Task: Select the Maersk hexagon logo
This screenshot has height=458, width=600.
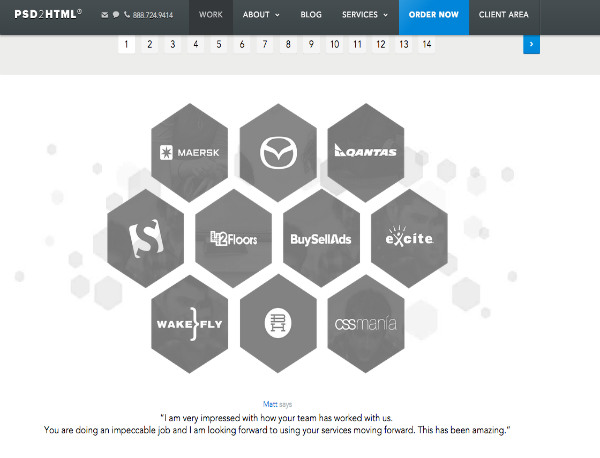Action: tap(190, 152)
